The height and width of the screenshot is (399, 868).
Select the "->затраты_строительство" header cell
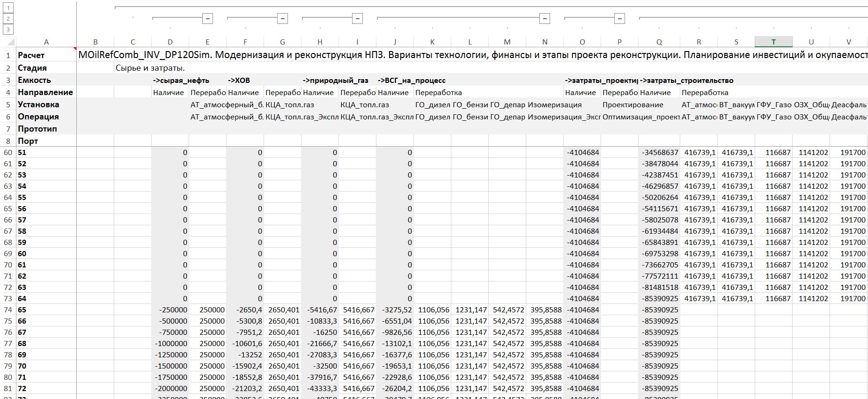[x=686, y=81]
